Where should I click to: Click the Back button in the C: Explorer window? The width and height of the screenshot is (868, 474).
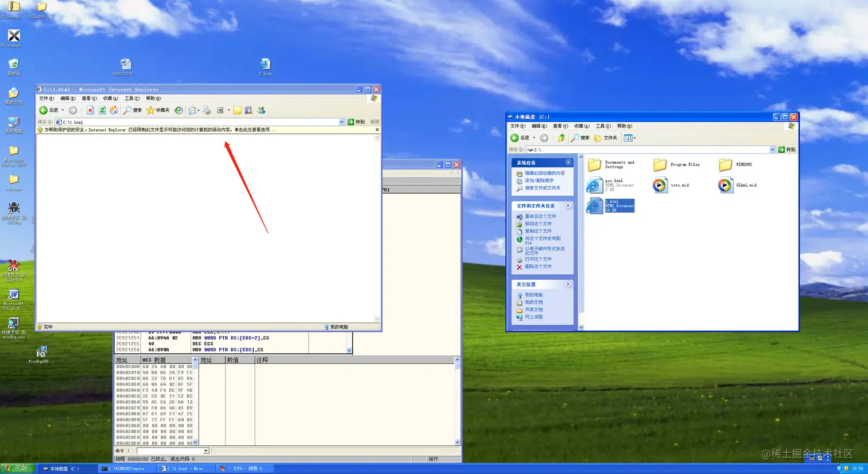click(x=520, y=138)
